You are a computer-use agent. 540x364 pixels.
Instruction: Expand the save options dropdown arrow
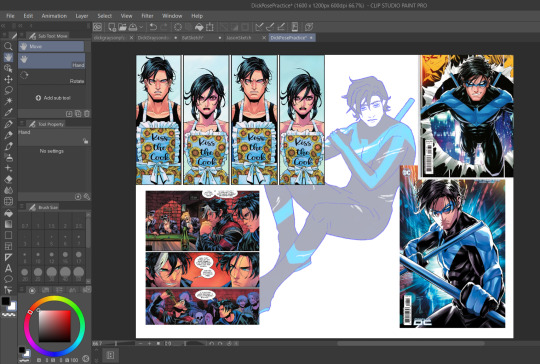(x=141, y=27)
